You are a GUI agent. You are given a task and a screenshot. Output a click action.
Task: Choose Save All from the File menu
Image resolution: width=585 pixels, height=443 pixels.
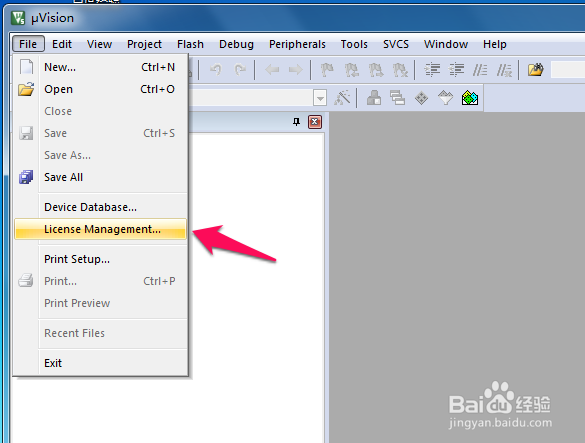[100, 177]
